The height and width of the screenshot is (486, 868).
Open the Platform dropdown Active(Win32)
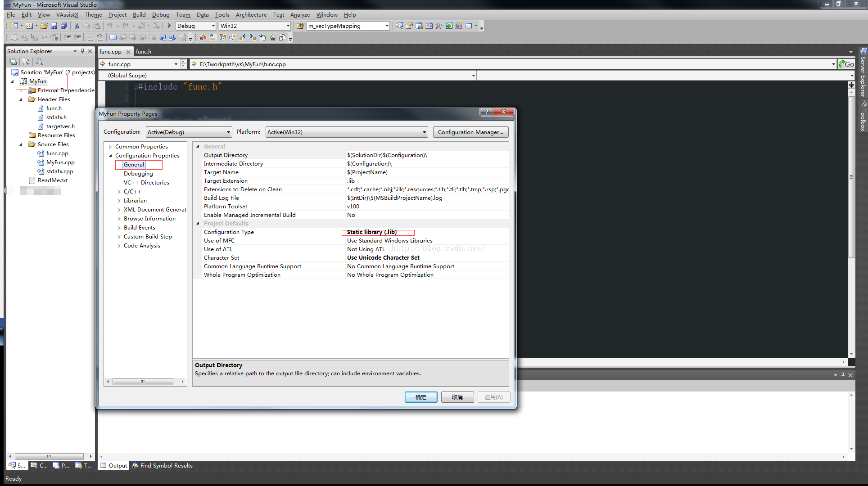click(x=347, y=132)
